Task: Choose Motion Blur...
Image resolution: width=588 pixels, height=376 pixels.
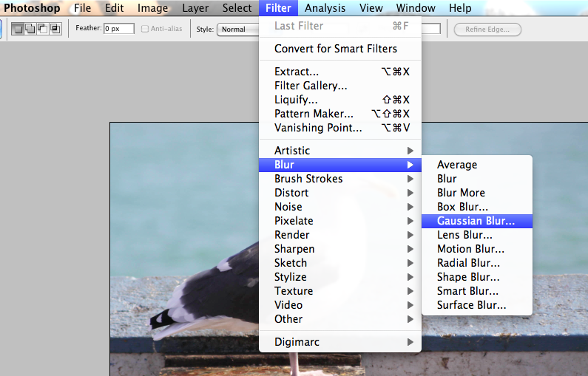Action: click(477, 249)
